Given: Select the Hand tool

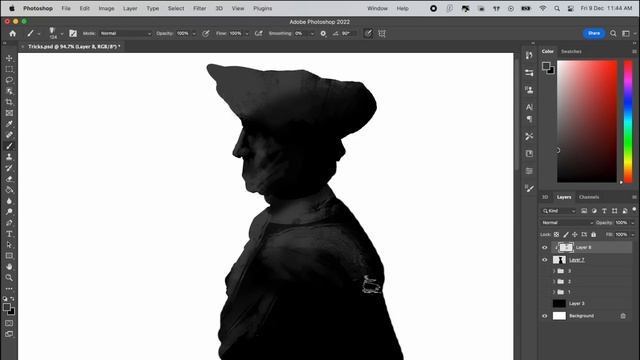Looking at the screenshot, I should pos(9,267).
